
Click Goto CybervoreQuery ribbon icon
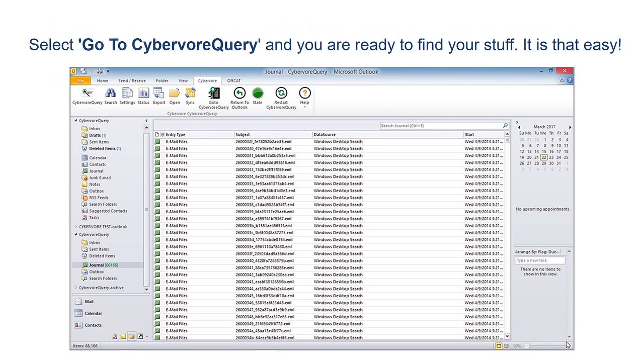[214, 93]
